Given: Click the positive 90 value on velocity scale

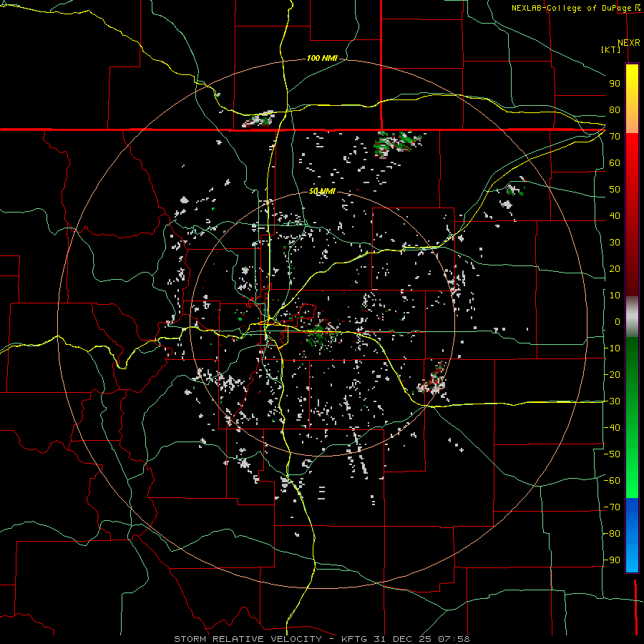Looking at the screenshot, I should tap(615, 84).
